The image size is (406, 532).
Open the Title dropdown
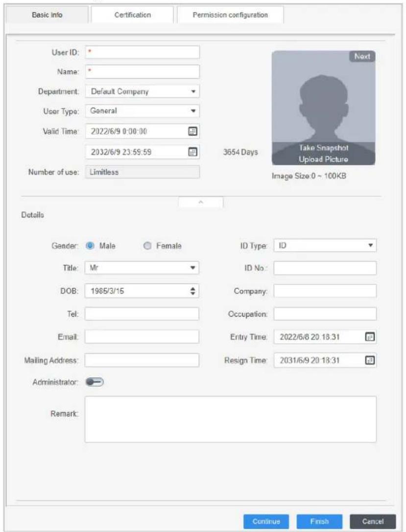142,268
